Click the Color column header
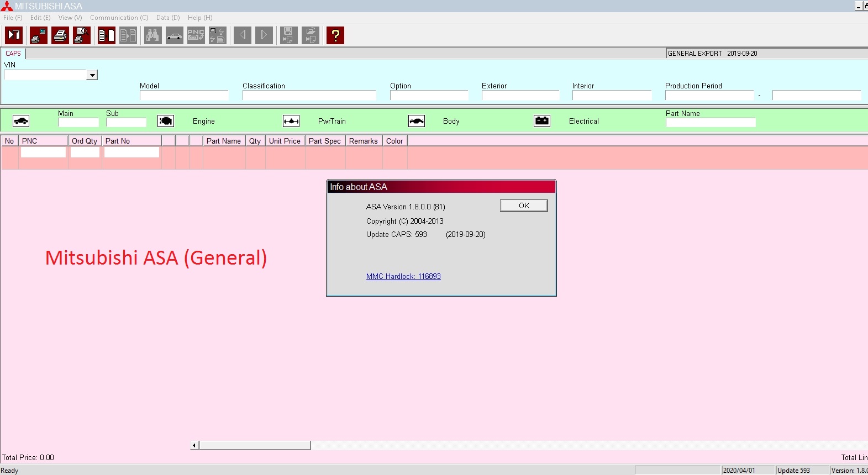This screenshot has width=868, height=475. [394, 141]
